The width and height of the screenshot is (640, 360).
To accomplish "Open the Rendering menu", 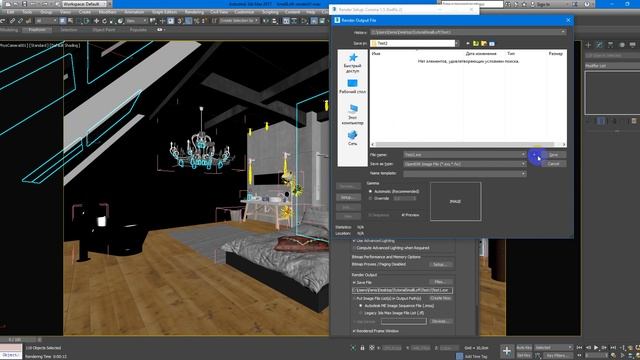I will click(194, 12).
